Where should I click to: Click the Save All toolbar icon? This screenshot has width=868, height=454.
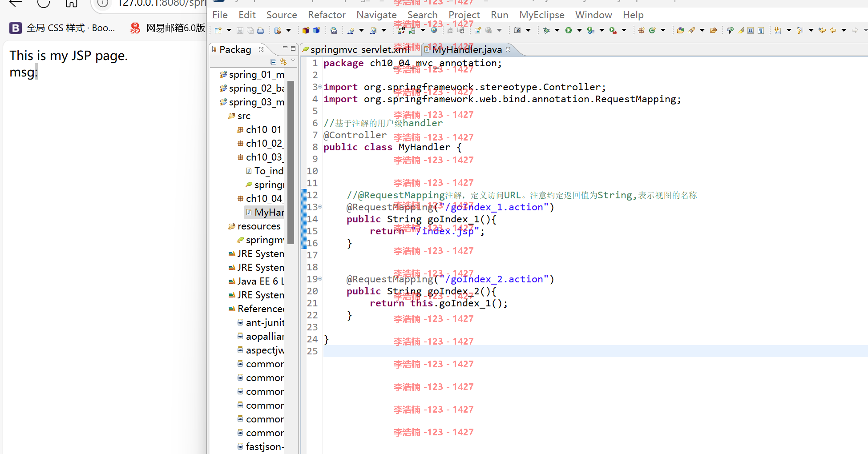(250, 30)
